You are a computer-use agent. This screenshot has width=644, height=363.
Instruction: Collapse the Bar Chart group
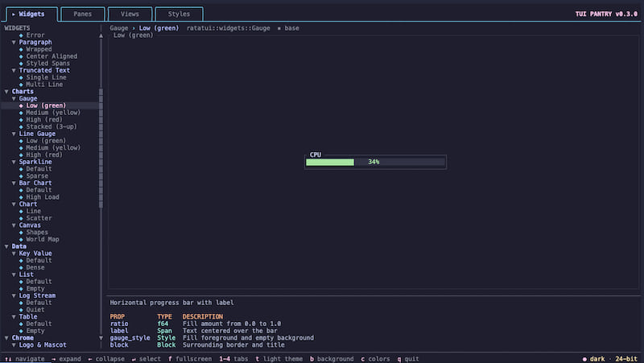[14, 184]
